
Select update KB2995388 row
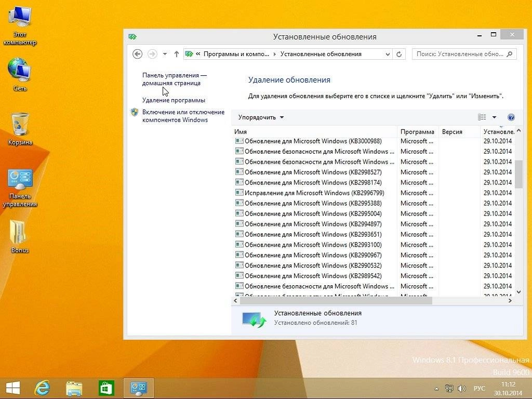pyautogui.click(x=374, y=203)
